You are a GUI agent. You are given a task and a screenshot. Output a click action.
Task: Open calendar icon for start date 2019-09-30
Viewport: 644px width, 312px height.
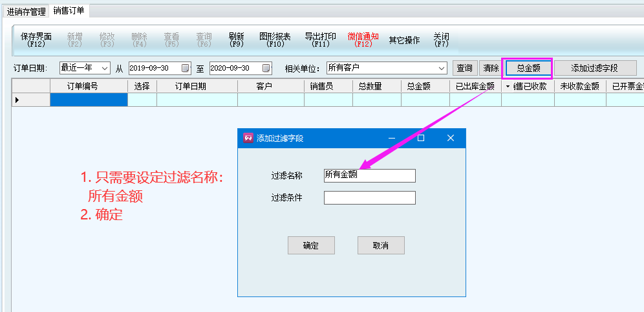pyautogui.click(x=186, y=68)
